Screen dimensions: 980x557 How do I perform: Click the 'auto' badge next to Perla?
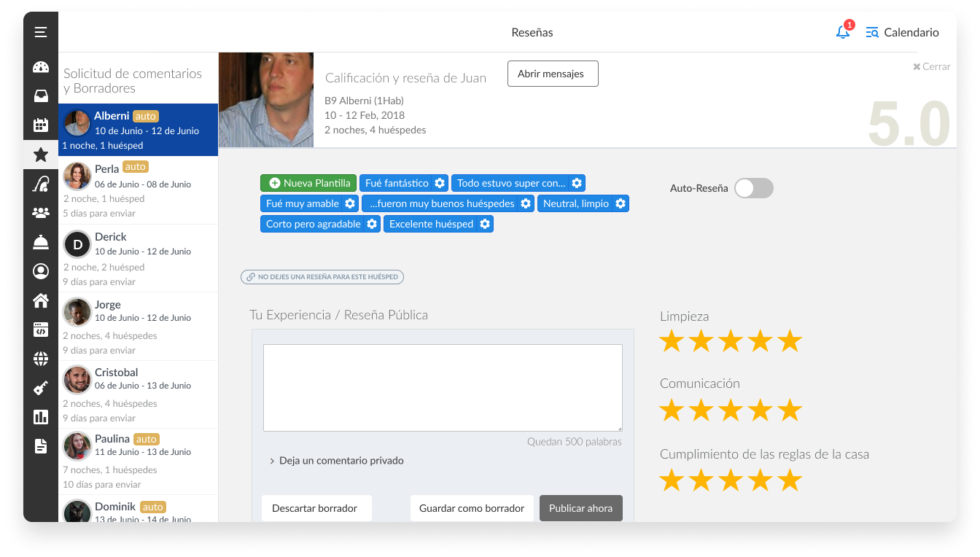point(135,167)
